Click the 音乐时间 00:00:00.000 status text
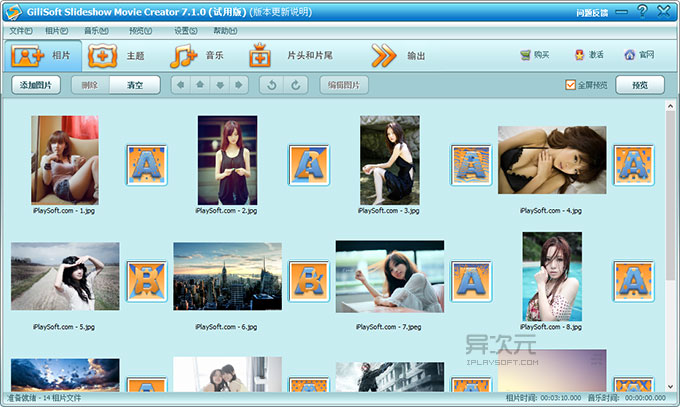The height and width of the screenshot is (407, 680). coord(627,397)
